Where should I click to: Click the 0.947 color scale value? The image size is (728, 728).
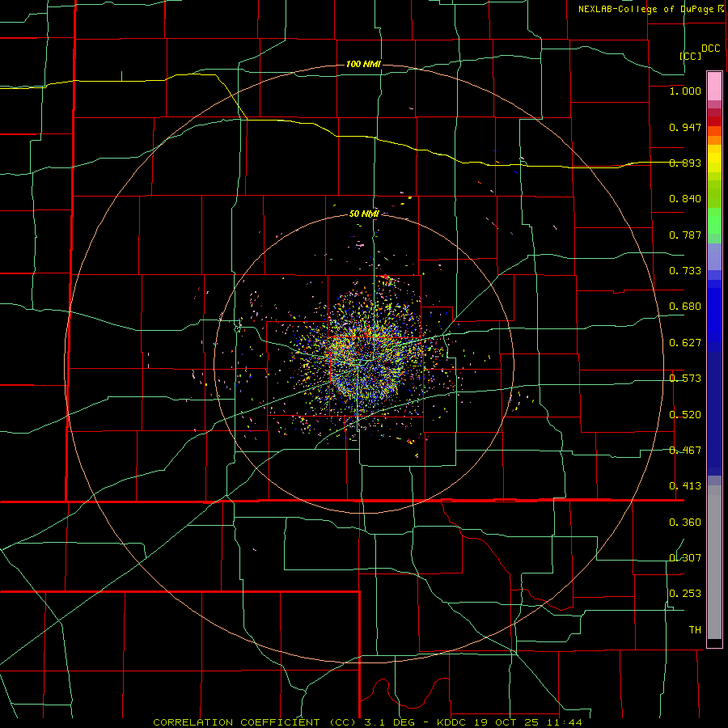coord(685,127)
